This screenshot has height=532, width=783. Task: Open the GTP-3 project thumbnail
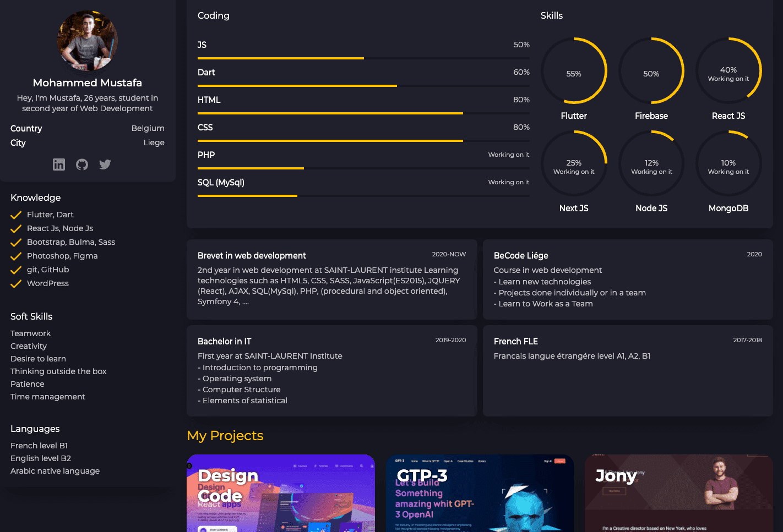click(x=480, y=493)
